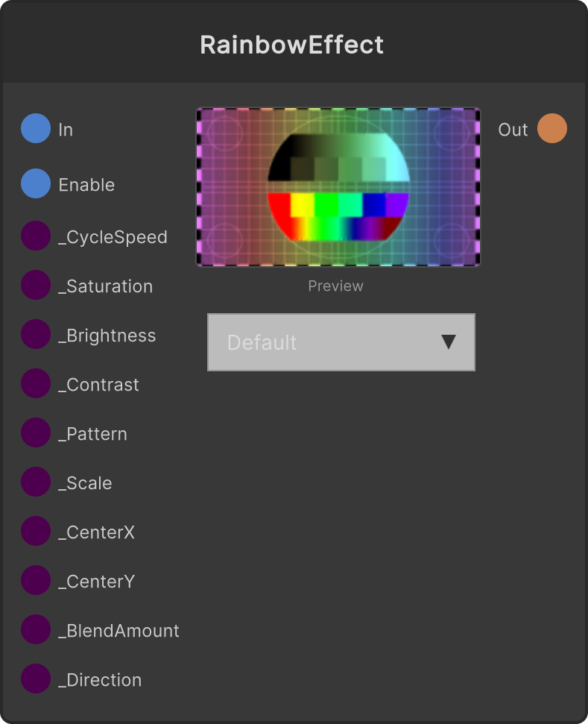
Task: Select the _CycleSpeed purple port
Action: coord(36,236)
